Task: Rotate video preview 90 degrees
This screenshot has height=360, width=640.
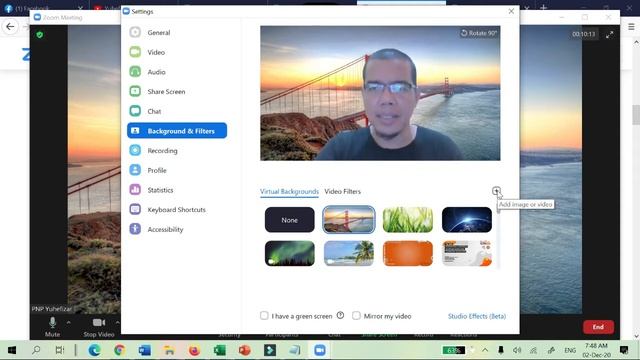Action: coord(478,33)
